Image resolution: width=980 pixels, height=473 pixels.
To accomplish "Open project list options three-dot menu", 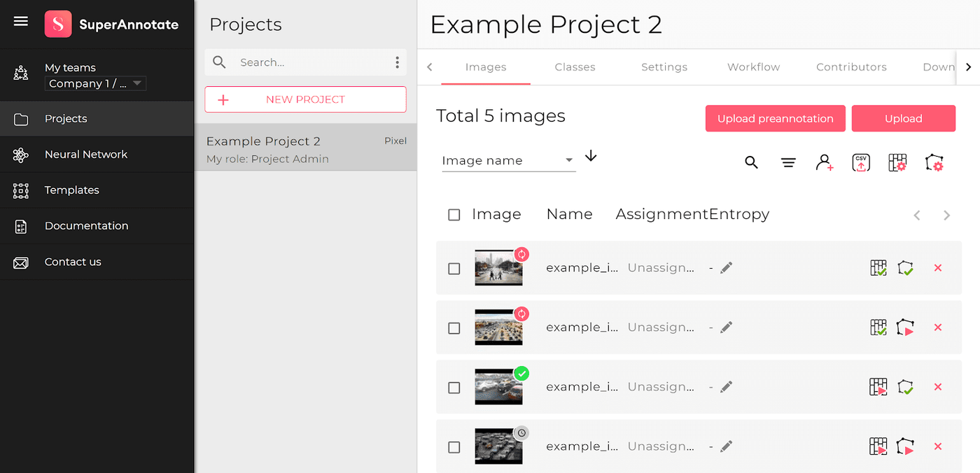I will (x=397, y=62).
